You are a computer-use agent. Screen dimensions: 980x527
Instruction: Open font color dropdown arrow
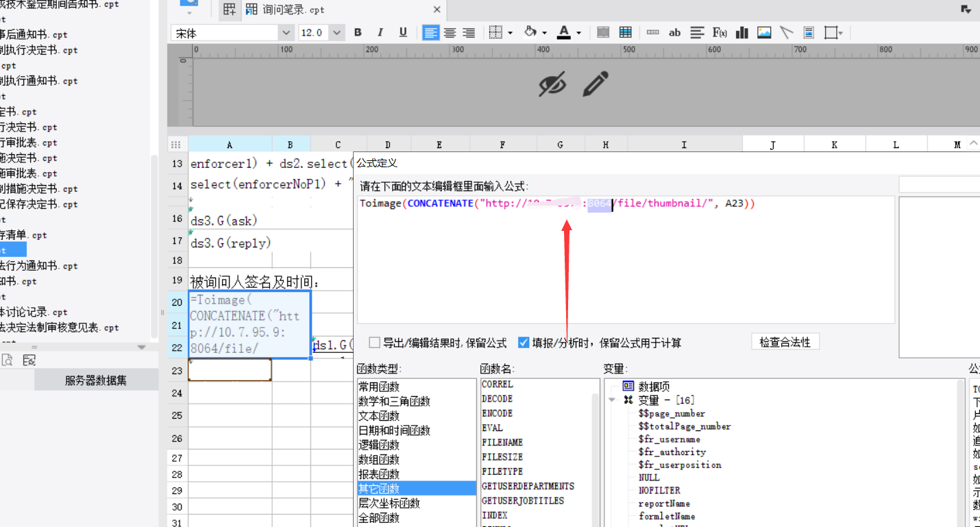[578, 33]
